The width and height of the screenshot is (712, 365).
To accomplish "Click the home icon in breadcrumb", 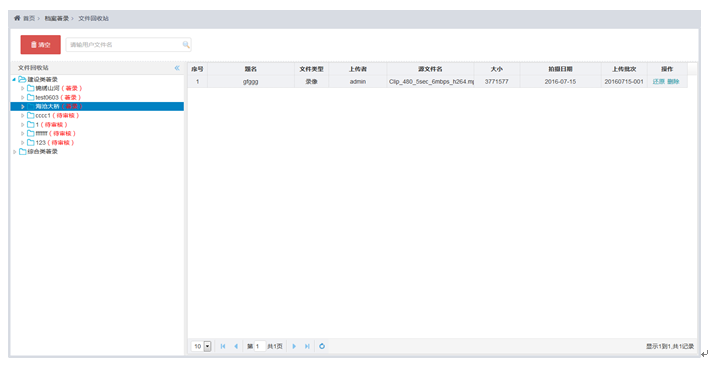I will [x=17, y=18].
